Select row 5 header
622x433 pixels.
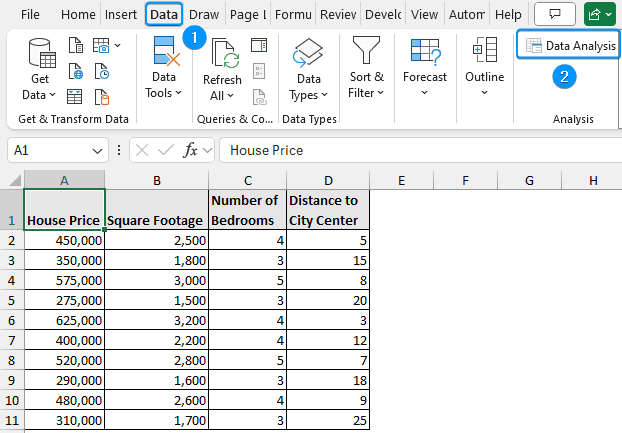click(x=12, y=300)
